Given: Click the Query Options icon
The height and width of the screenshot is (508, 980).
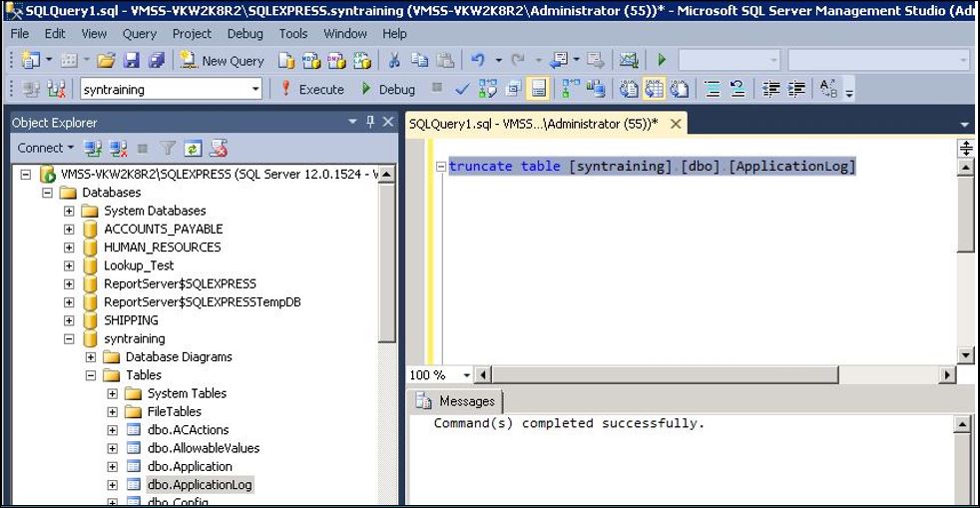Looking at the screenshot, I should point(513,90).
